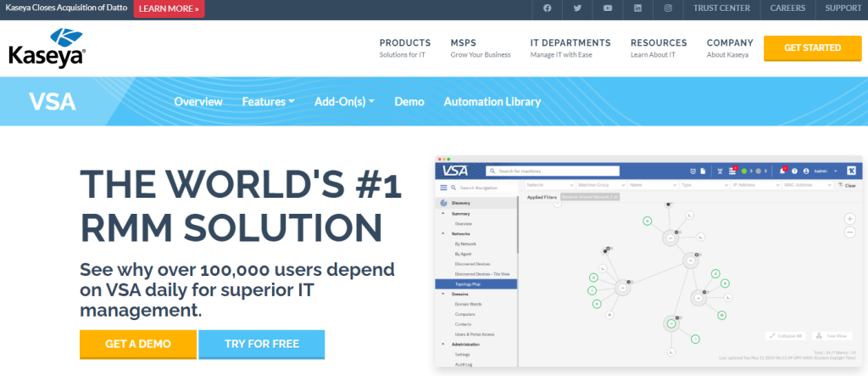Click the Kaseya logo
Screen dimensions: 868x376
pos(47,48)
